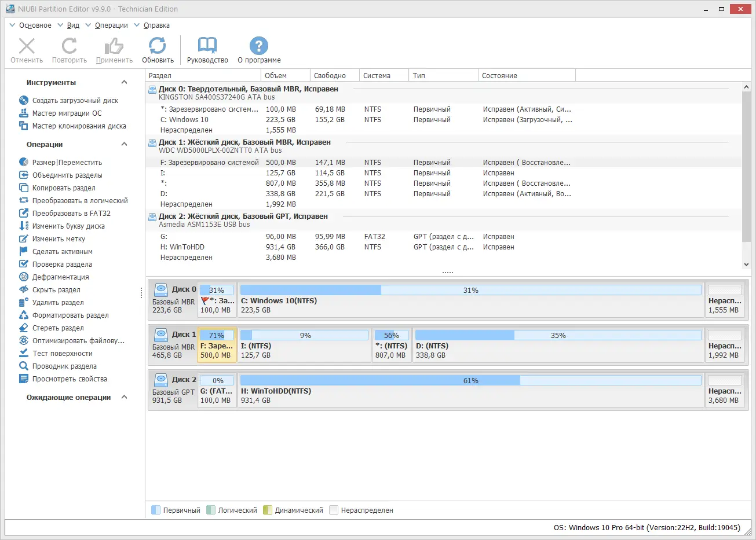Collapse the Инструменты section
Screen dimensions: 756x540
click(124, 83)
